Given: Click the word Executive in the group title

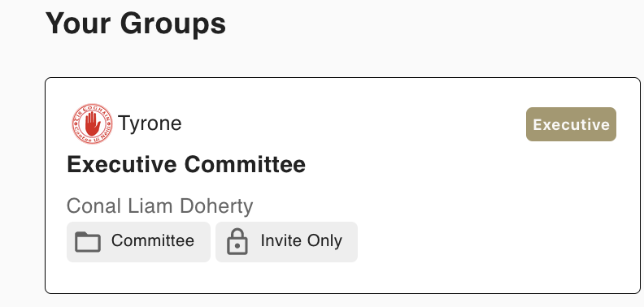Looking at the screenshot, I should click(x=122, y=165).
